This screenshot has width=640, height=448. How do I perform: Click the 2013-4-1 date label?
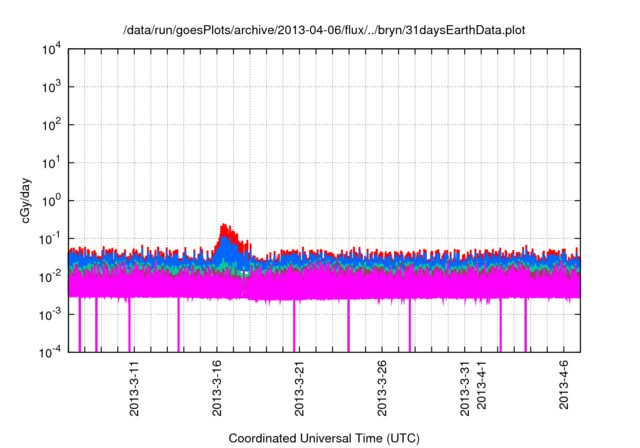coord(482,385)
